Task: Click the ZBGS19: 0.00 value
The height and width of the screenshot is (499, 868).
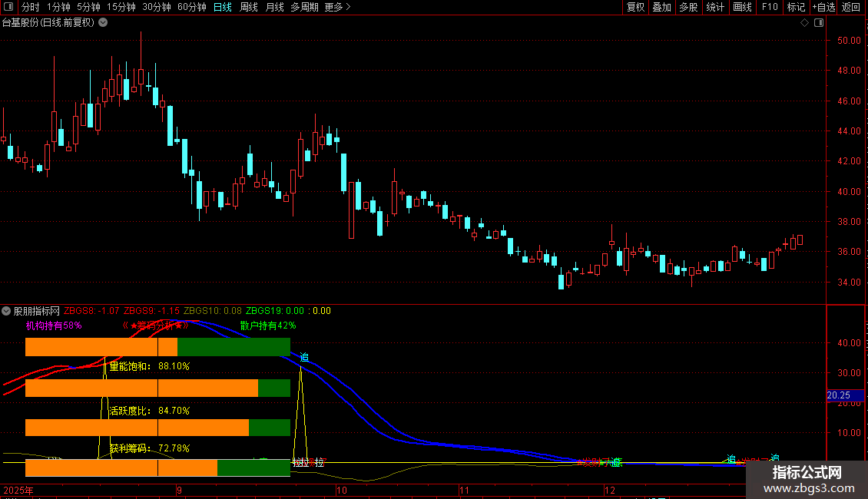Action: coord(275,311)
